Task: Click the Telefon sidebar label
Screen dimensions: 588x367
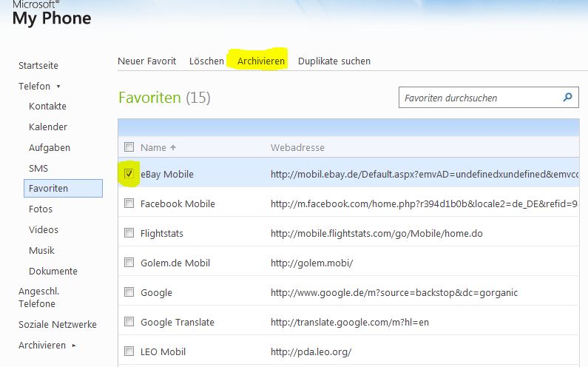Action: pyautogui.click(x=34, y=87)
